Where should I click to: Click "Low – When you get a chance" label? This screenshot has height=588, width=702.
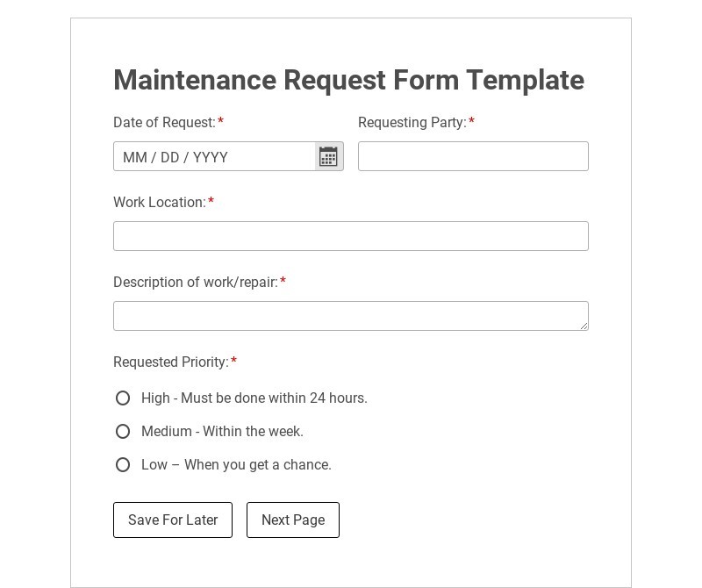pos(236,465)
